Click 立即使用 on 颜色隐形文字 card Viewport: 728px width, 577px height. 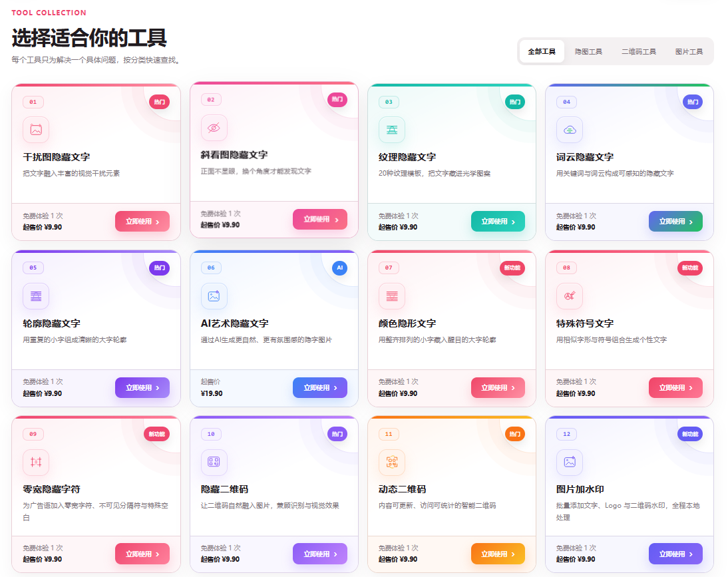[x=498, y=387]
